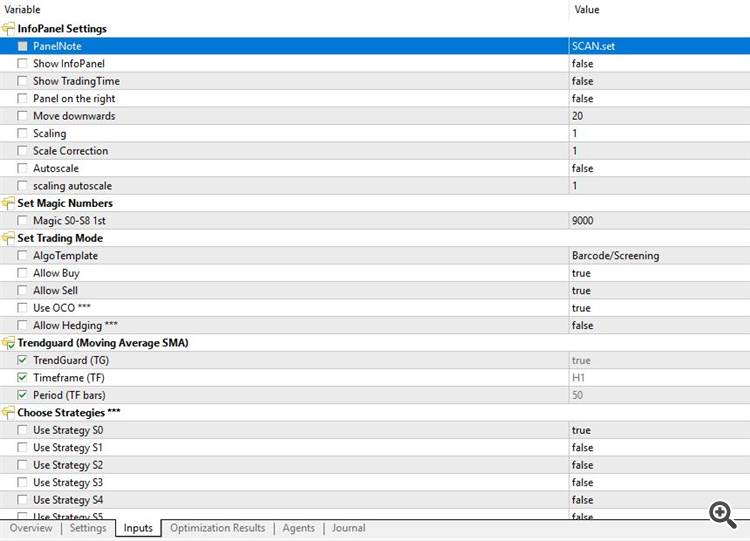This screenshot has width=750, height=541.
Task: Open the Journal tab
Action: (x=349, y=528)
